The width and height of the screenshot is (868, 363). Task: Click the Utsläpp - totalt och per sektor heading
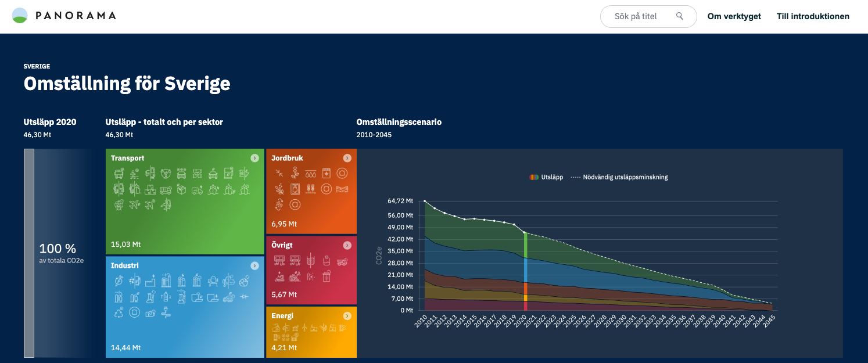click(x=164, y=122)
